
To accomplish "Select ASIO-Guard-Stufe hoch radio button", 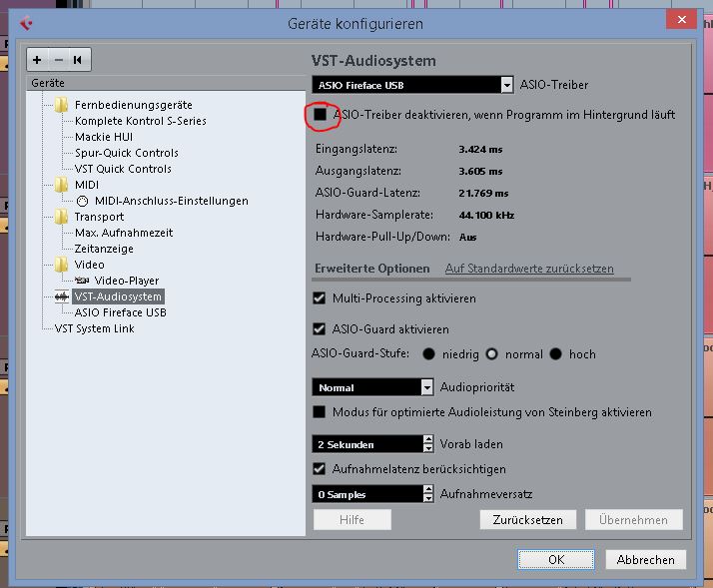I will 555,353.
